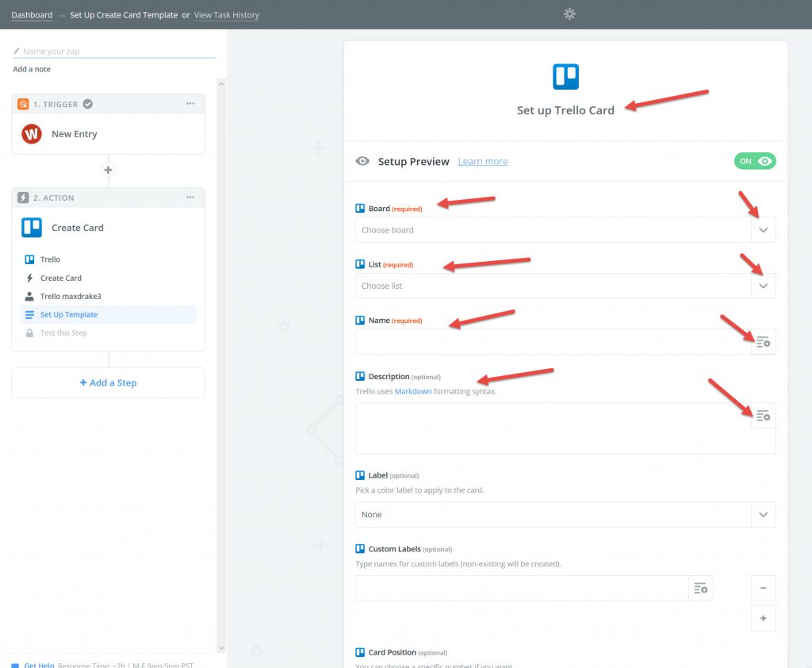
Task: Click insert field icon in Custom Labels
Action: (700, 588)
